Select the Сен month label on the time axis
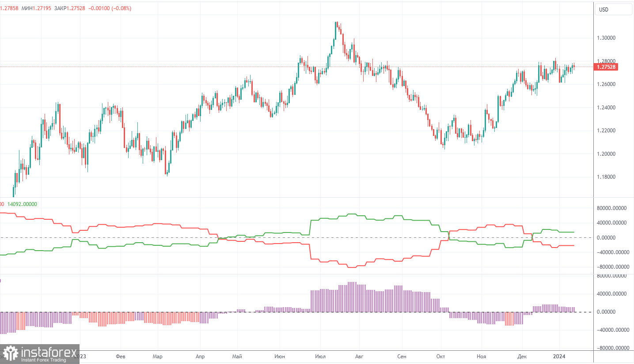The height and width of the screenshot is (364, 634). tap(402, 356)
